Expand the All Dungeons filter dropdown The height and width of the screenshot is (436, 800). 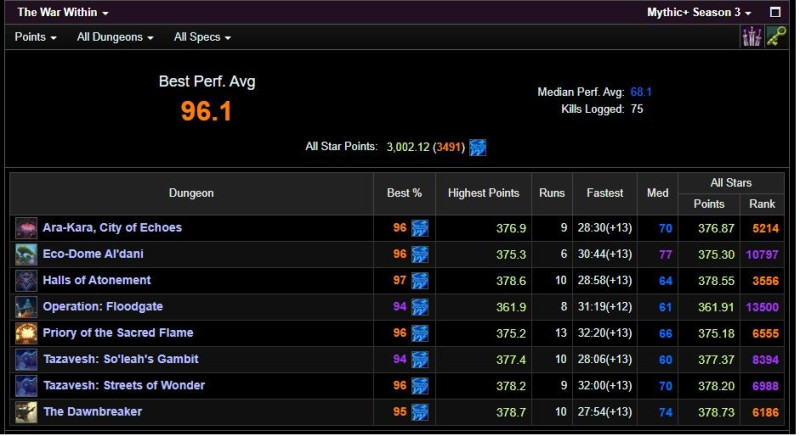[x=115, y=37]
